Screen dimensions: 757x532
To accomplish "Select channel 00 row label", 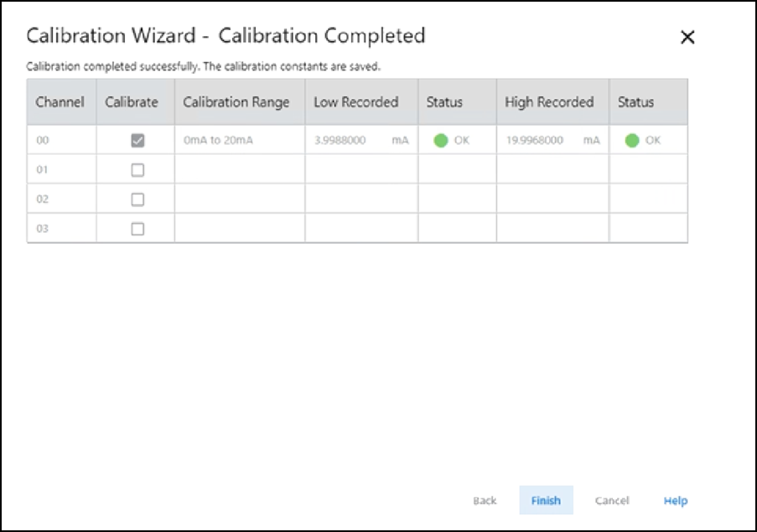I will pos(43,141).
